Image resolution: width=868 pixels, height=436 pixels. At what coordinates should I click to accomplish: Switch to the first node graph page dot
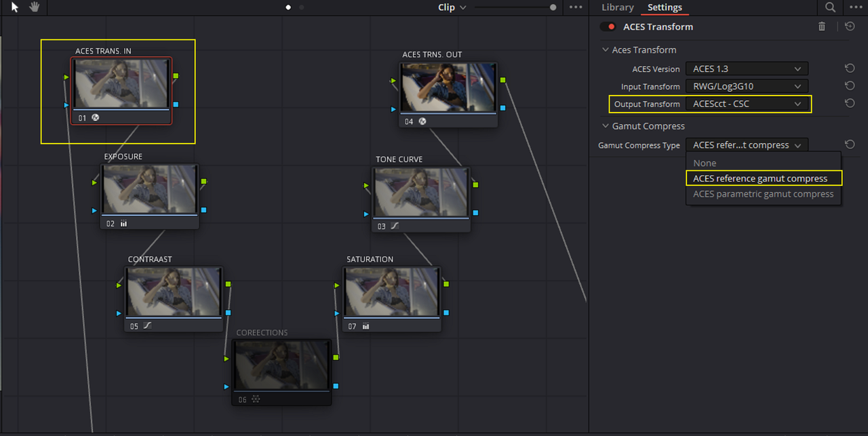click(288, 7)
